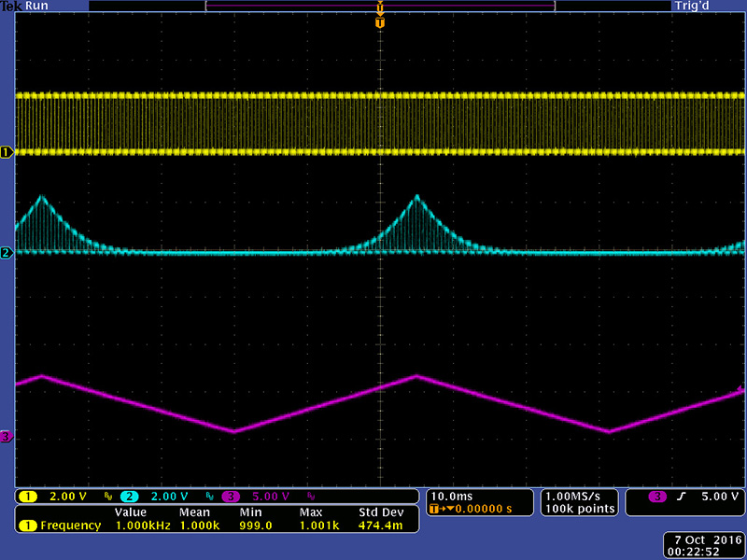Select the cyan channel 2 badge in scale readout
The image size is (747, 560).
point(129,497)
